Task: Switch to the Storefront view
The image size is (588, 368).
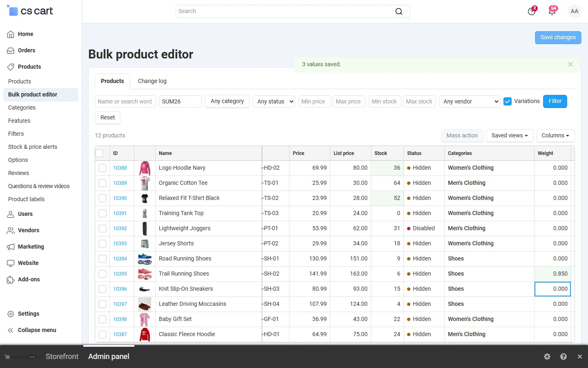Action: tap(62, 357)
